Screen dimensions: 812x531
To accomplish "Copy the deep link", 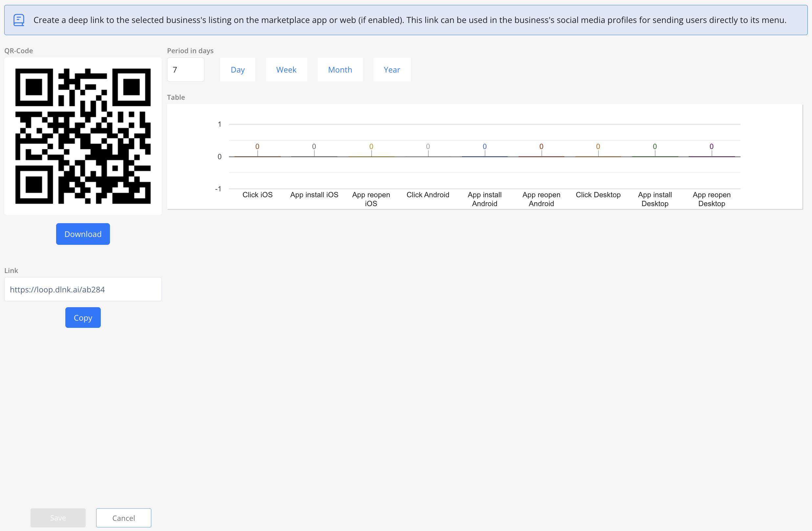I will click(x=83, y=317).
